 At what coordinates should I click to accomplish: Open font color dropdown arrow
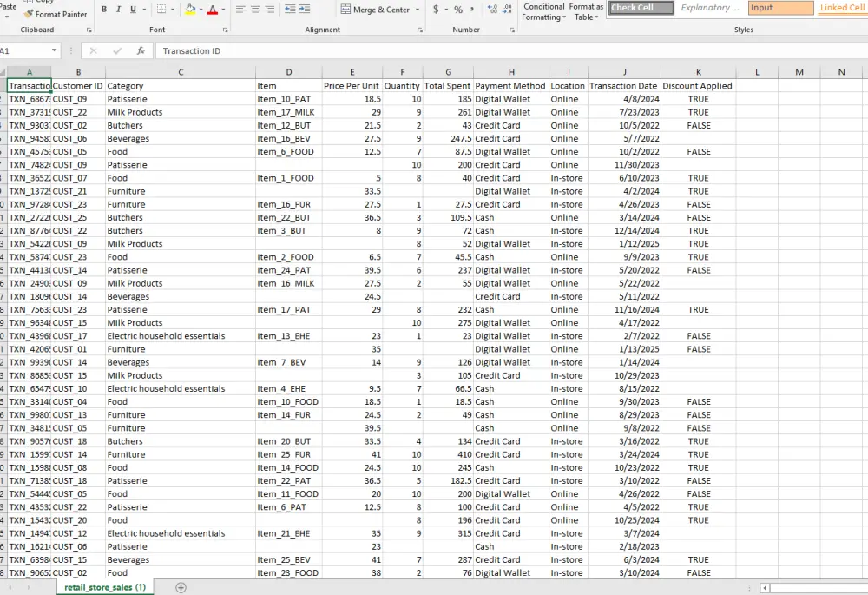[x=223, y=10]
